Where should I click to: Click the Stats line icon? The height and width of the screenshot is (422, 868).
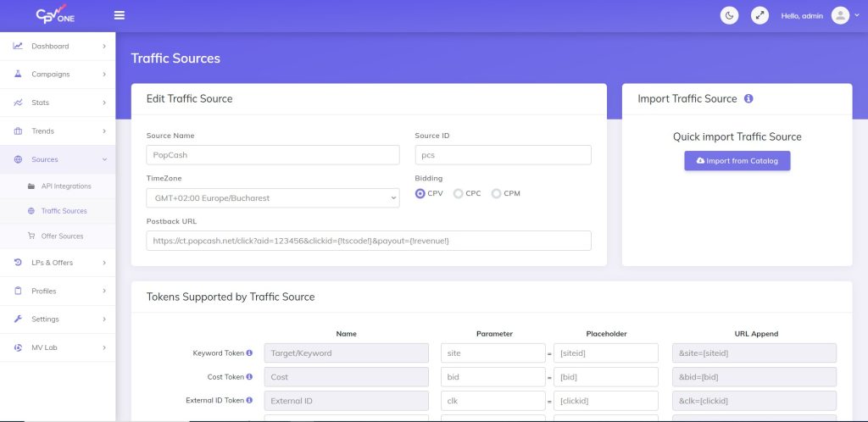pyautogui.click(x=18, y=103)
